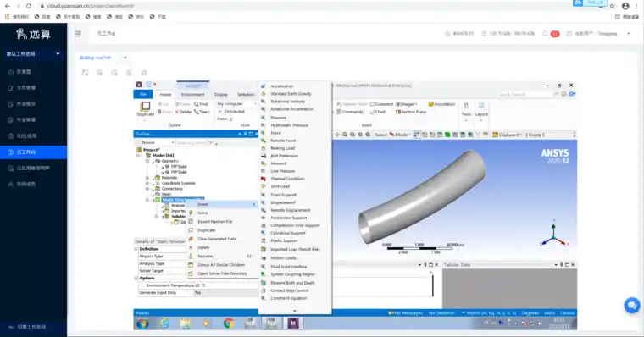Select Fixed Support from insert submenu
644x337 pixels.
[x=283, y=195]
